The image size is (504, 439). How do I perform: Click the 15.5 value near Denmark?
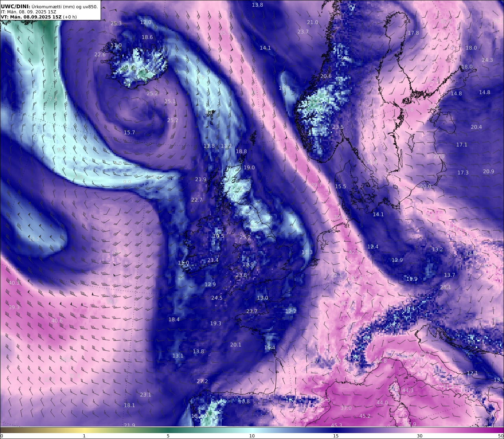[x=341, y=187]
